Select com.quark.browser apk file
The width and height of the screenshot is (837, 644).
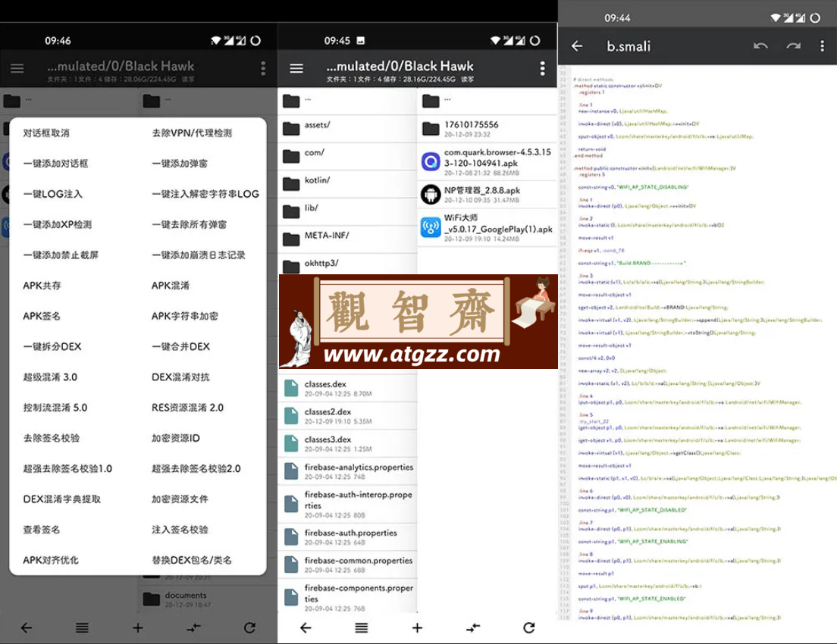(x=487, y=161)
